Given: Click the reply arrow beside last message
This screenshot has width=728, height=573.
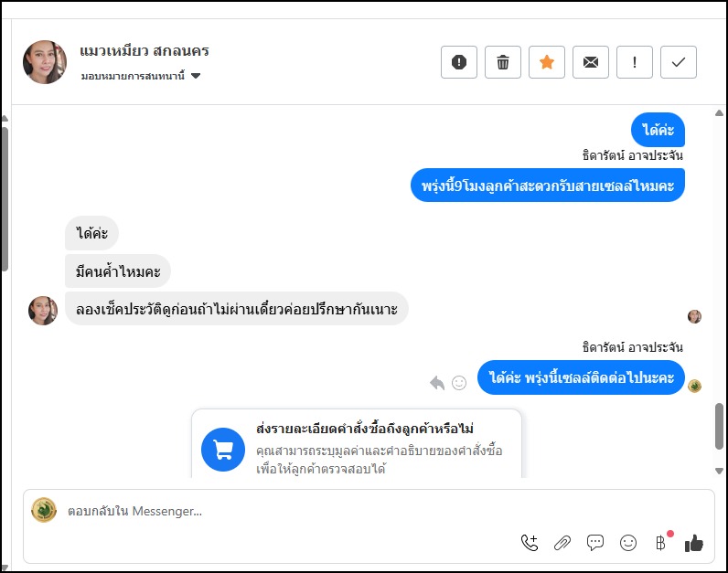Looking at the screenshot, I should [437, 383].
